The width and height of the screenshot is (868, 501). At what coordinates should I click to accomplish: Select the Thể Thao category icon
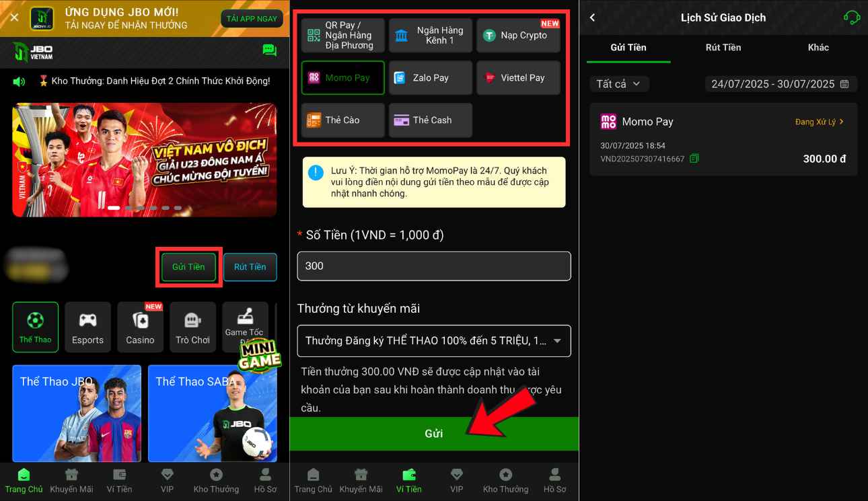35,327
